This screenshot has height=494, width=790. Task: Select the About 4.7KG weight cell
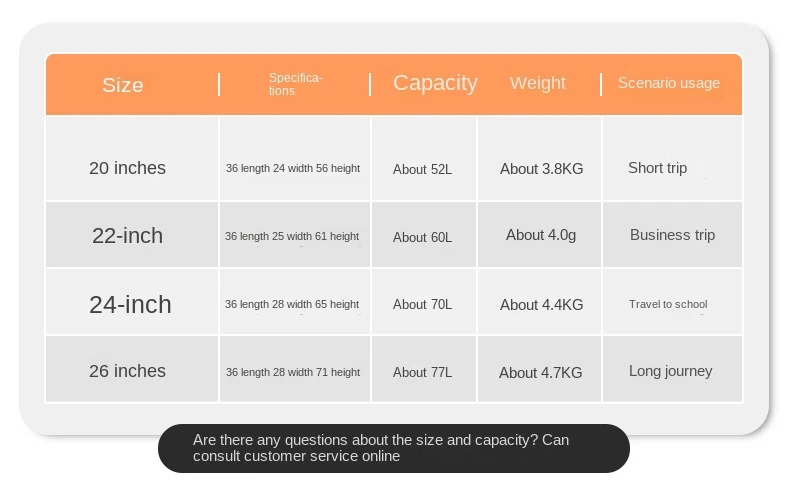(540, 373)
